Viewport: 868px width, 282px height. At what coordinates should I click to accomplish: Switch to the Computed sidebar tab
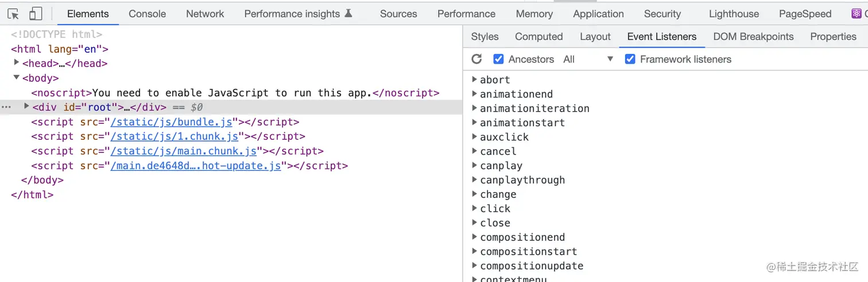point(538,36)
